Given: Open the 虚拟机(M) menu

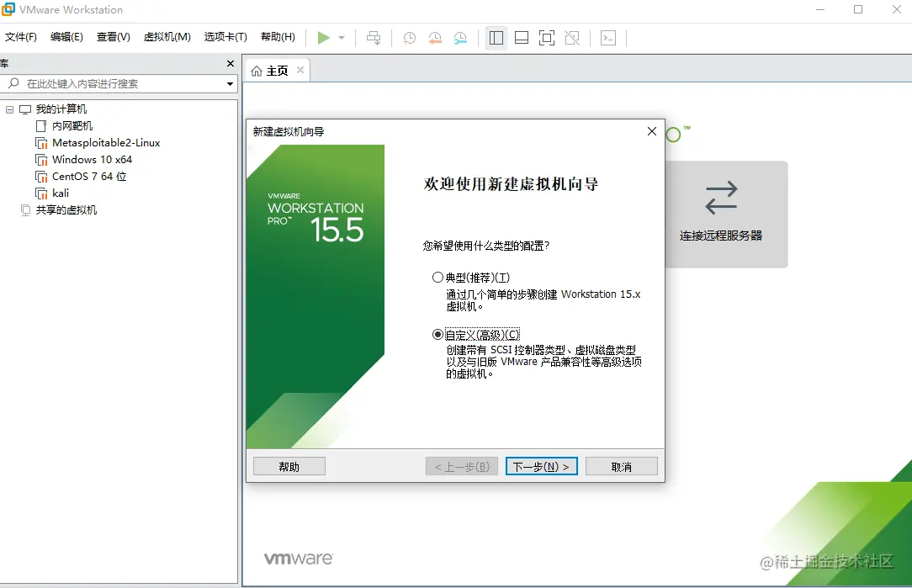Looking at the screenshot, I should (167, 37).
